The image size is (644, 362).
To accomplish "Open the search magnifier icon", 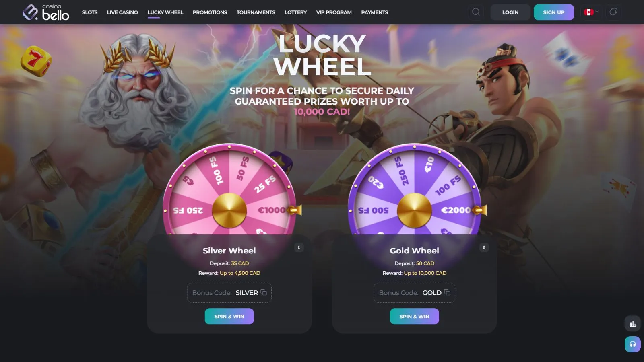I will pyautogui.click(x=476, y=12).
